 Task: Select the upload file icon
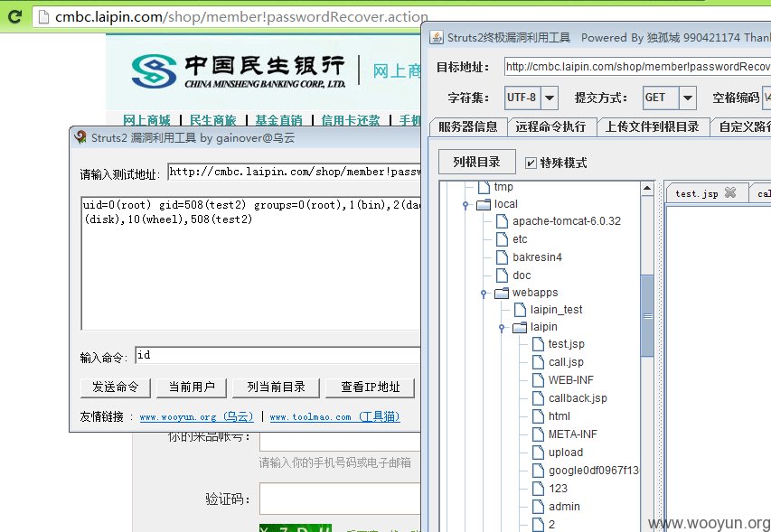point(538,453)
